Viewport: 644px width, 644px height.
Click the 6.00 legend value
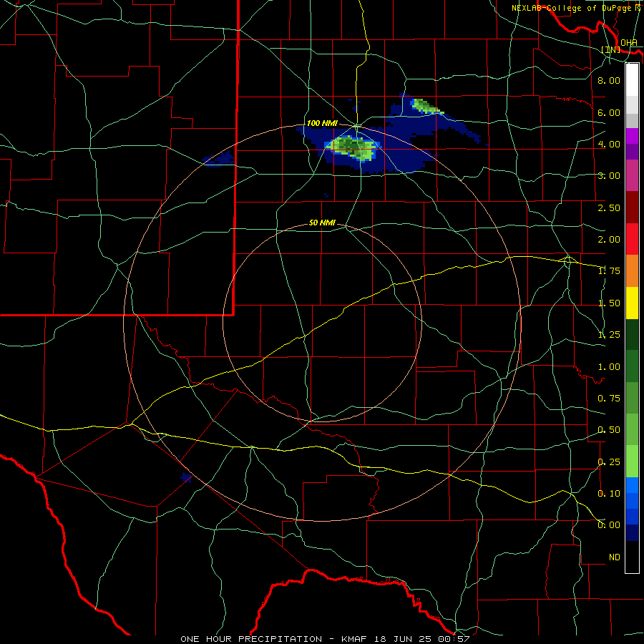pos(609,112)
